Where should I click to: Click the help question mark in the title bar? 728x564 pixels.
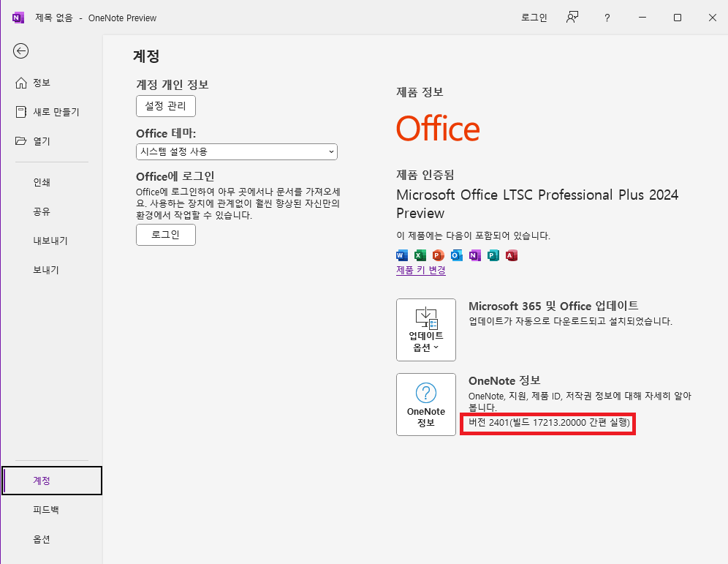click(607, 18)
